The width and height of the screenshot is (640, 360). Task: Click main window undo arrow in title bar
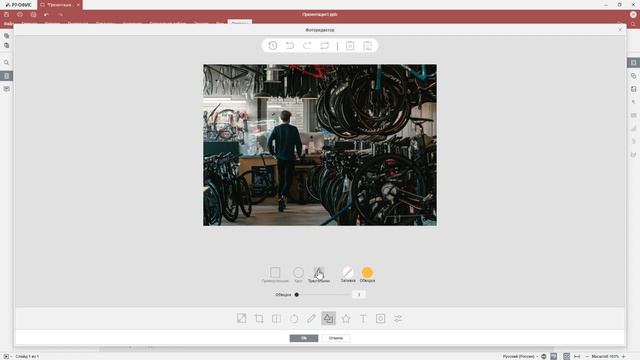coord(47,14)
